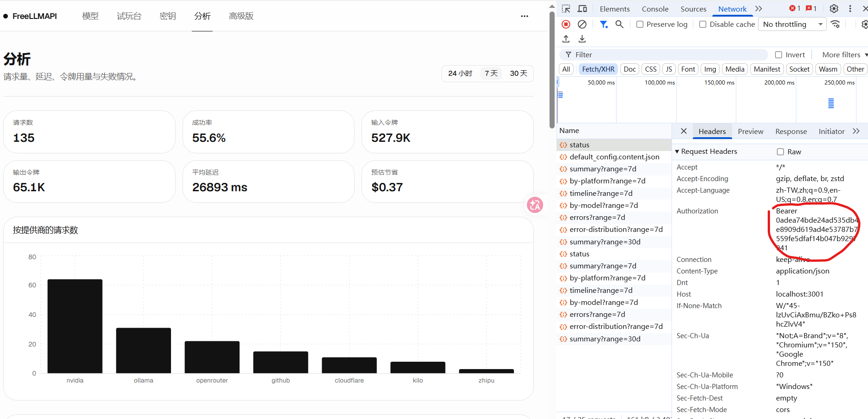Select the 7 天 range

[491, 73]
